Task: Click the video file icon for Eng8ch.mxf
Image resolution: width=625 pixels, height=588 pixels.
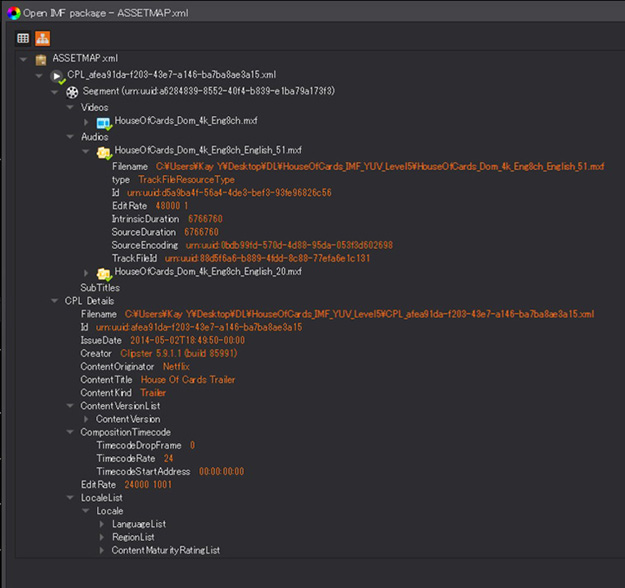Action: coord(103,121)
